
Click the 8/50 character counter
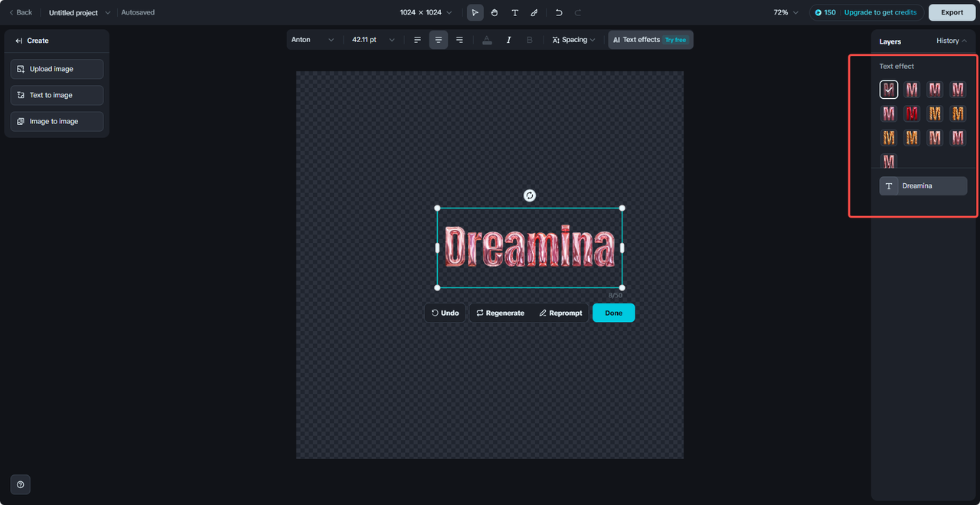(616, 295)
